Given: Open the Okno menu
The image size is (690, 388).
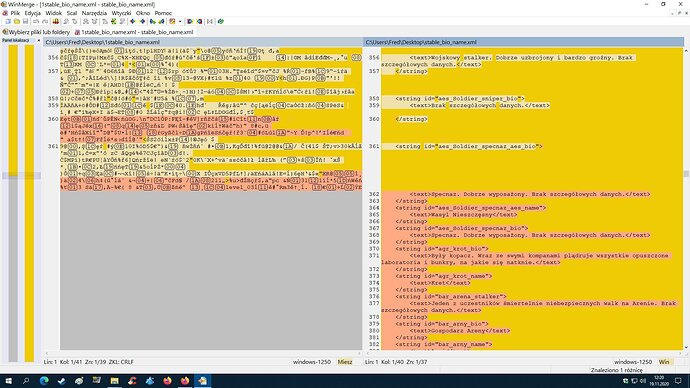Looking at the screenshot, I should tap(143, 13).
